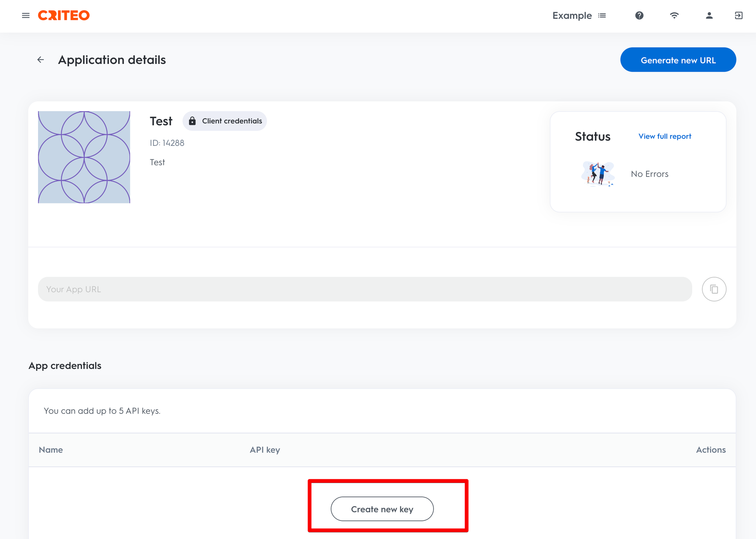This screenshot has height=539, width=756.
Task: Open the View full report link
Action: pos(664,136)
